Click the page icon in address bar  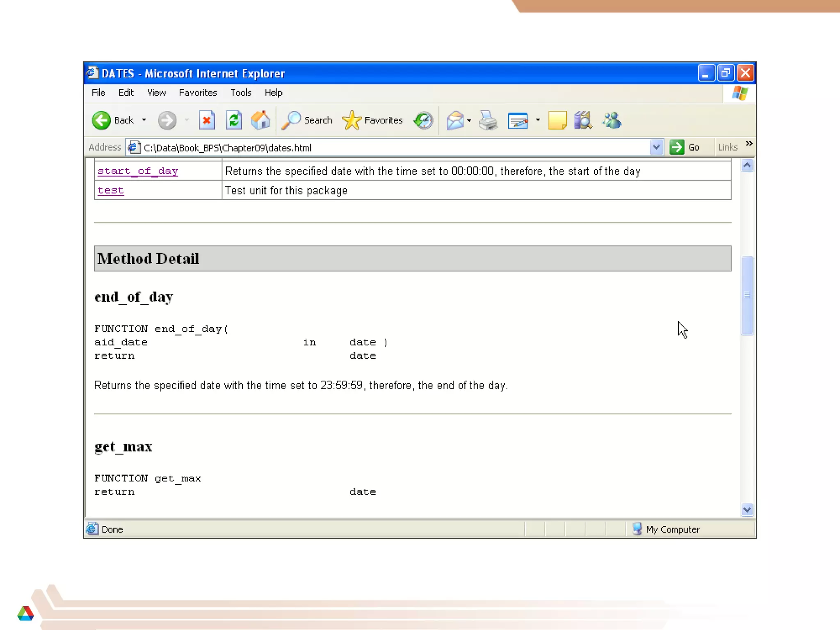tap(134, 147)
